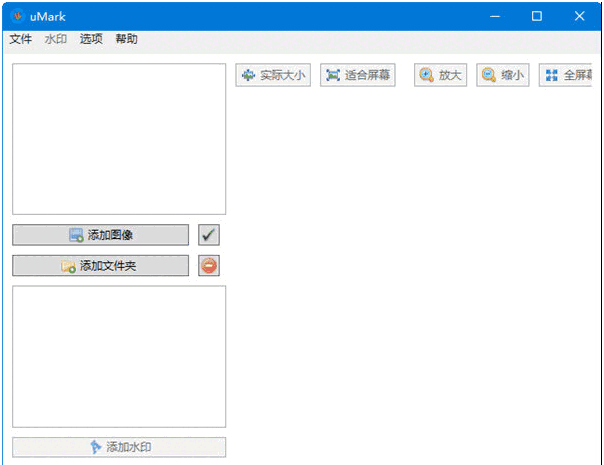
Task: Open the 帮助 menu
Action: (126, 39)
